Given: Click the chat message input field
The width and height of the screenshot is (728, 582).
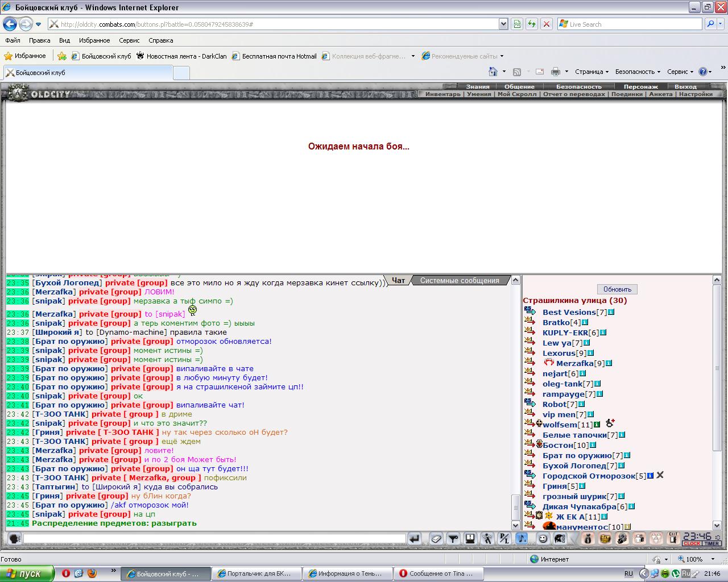Looking at the screenshot, I should click(x=214, y=538).
